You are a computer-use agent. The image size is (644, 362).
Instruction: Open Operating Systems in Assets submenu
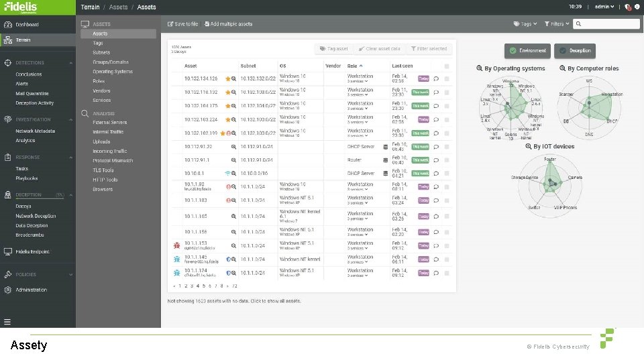click(113, 72)
